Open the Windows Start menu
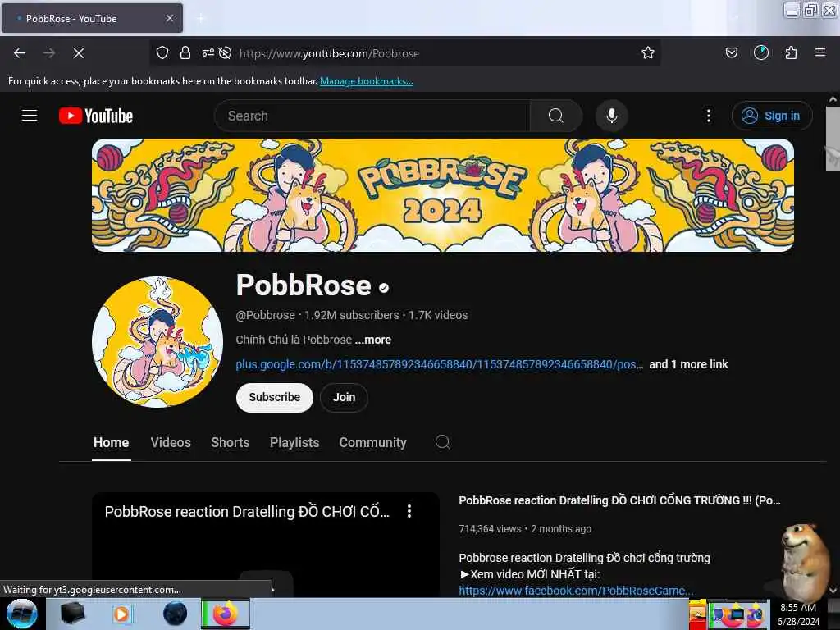The width and height of the screenshot is (840, 630). pos(22,614)
